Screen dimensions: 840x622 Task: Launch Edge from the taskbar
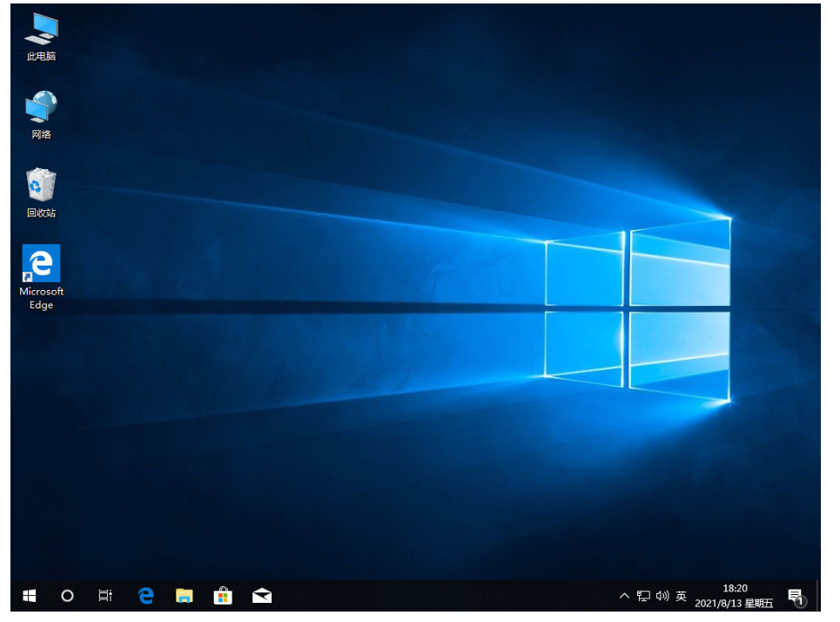click(x=145, y=596)
